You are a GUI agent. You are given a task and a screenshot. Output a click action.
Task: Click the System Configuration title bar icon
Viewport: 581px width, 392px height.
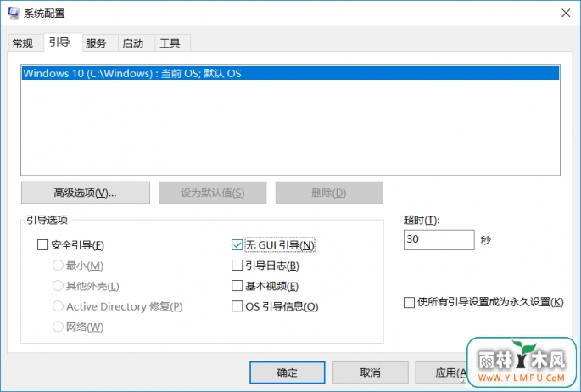point(14,13)
